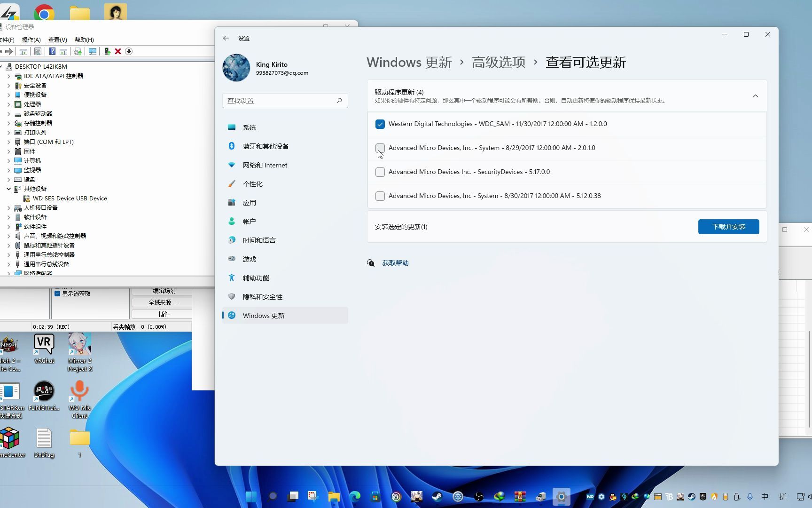Open File Explorer from the taskbar

click(334, 496)
